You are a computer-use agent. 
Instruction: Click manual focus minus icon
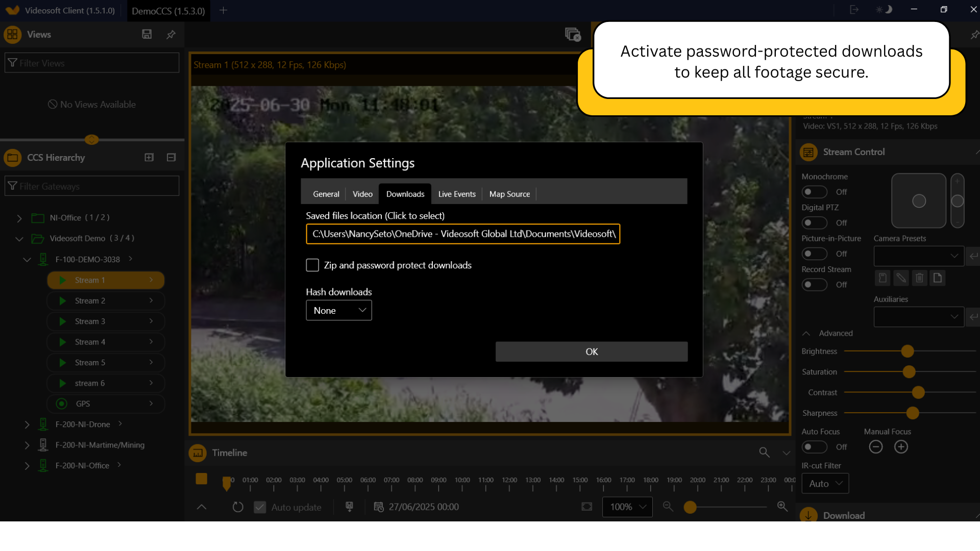coord(876,447)
